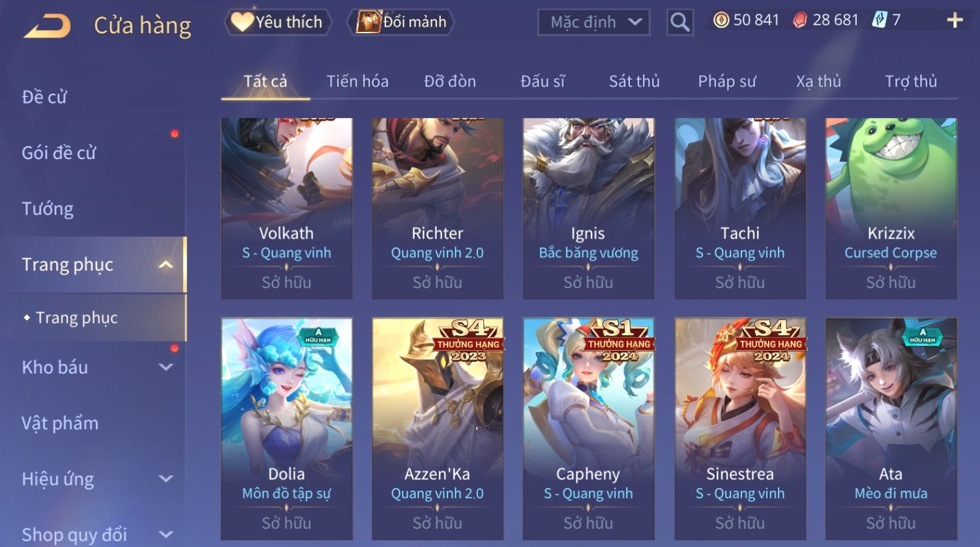
Task: Select the Dolia Môn đồ tập sự skin
Action: click(x=286, y=428)
